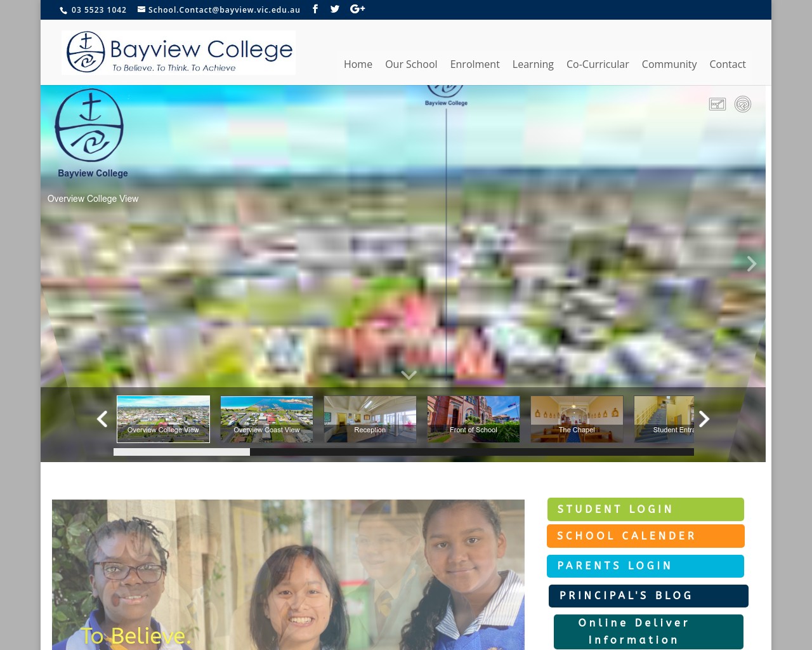812x650 pixels.
Task: Select the Home navigation item
Action: coord(358,64)
